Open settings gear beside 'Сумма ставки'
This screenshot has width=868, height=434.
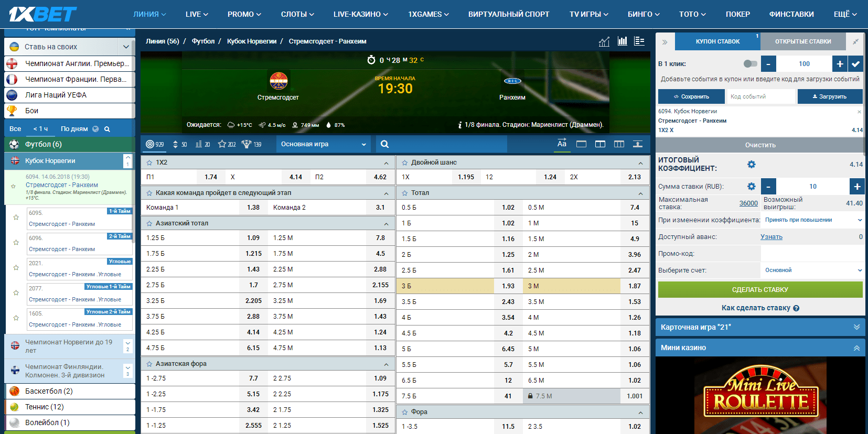752,187
